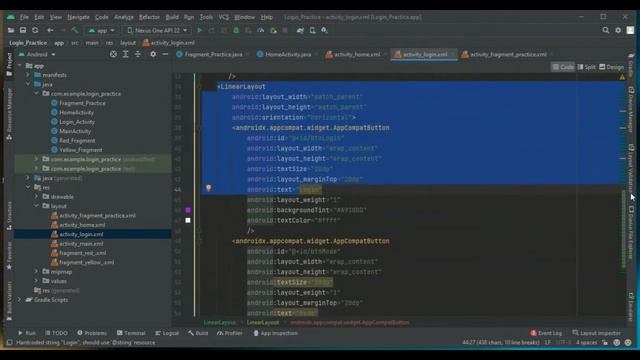The image size is (640, 360).
Task: Click the green Debug app bug icon
Action: click(x=236, y=30)
